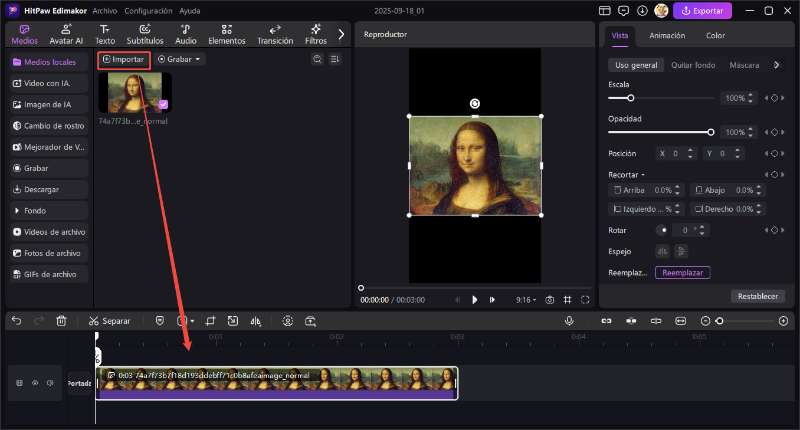Open Cambio de rostro in sidebar
The image size is (800, 430).
[49, 125]
